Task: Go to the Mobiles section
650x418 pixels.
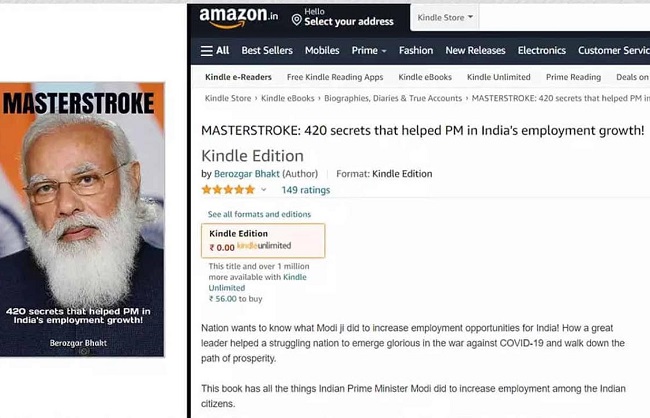Action: pos(322,51)
